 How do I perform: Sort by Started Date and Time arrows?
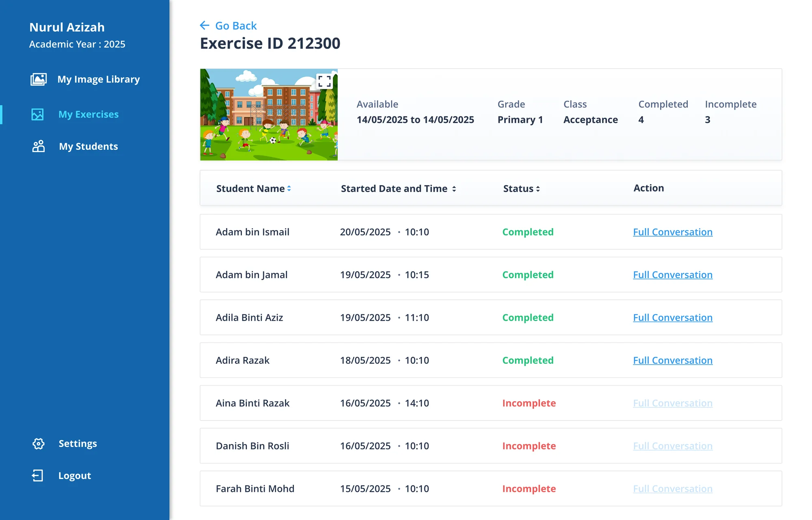coord(454,189)
